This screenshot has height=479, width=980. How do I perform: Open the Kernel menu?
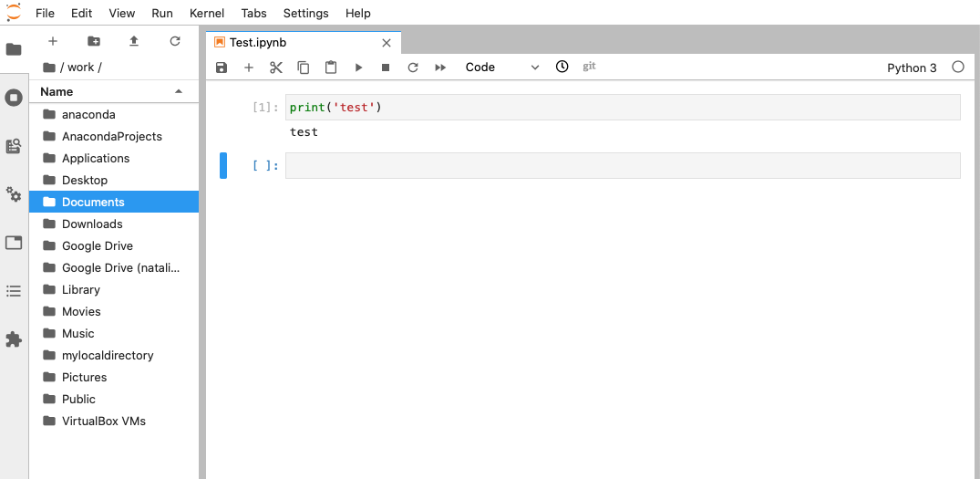click(207, 13)
